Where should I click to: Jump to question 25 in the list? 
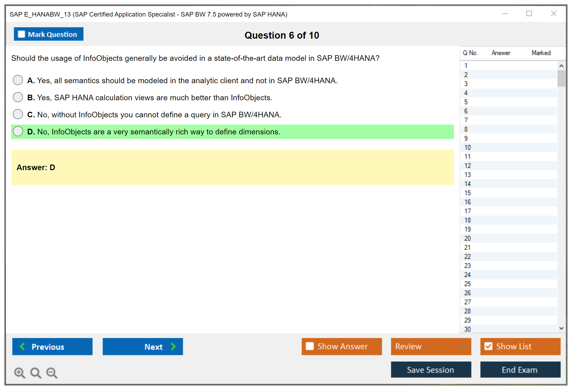coord(467,284)
